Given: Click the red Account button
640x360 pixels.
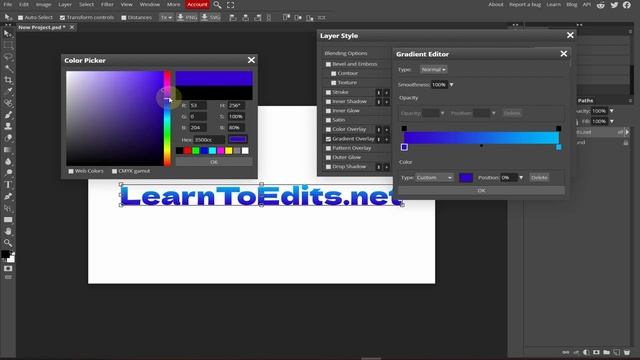Looking at the screenshot, I should (x=197, y=4).
